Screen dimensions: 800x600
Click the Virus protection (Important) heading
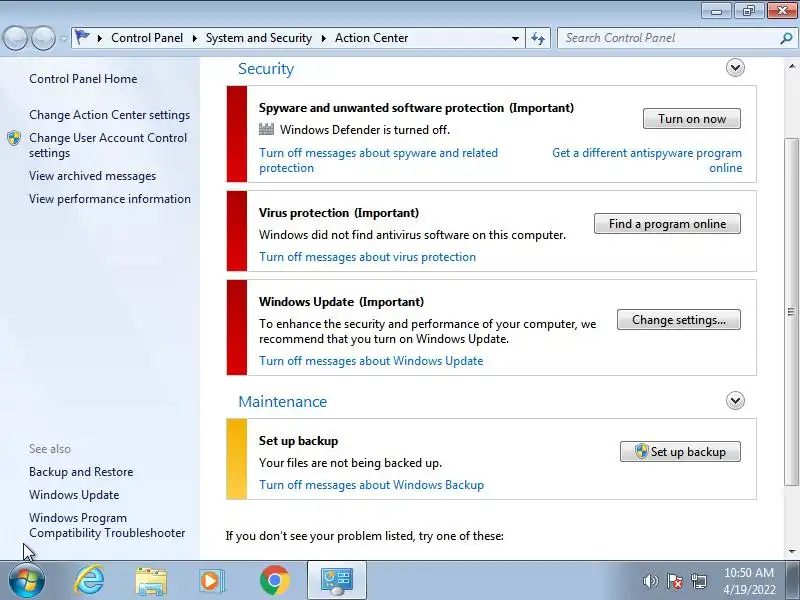tap(339, 213)
